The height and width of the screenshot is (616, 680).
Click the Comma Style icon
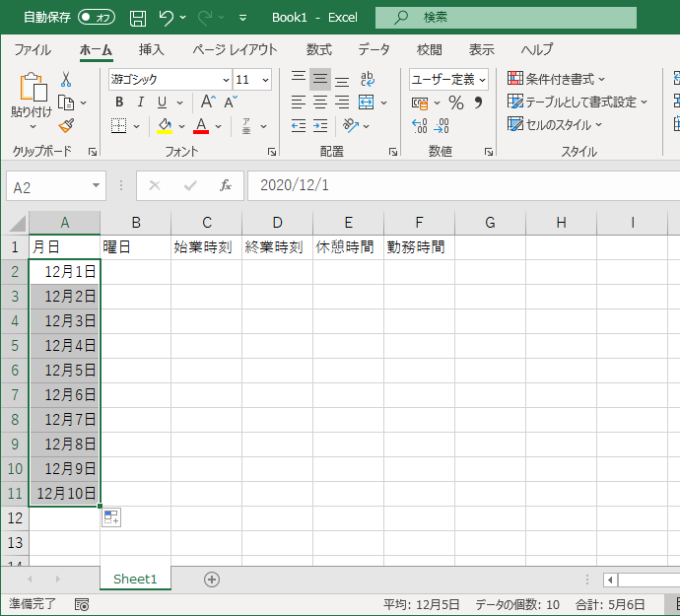pyautogui.click(x=478, y=103)
